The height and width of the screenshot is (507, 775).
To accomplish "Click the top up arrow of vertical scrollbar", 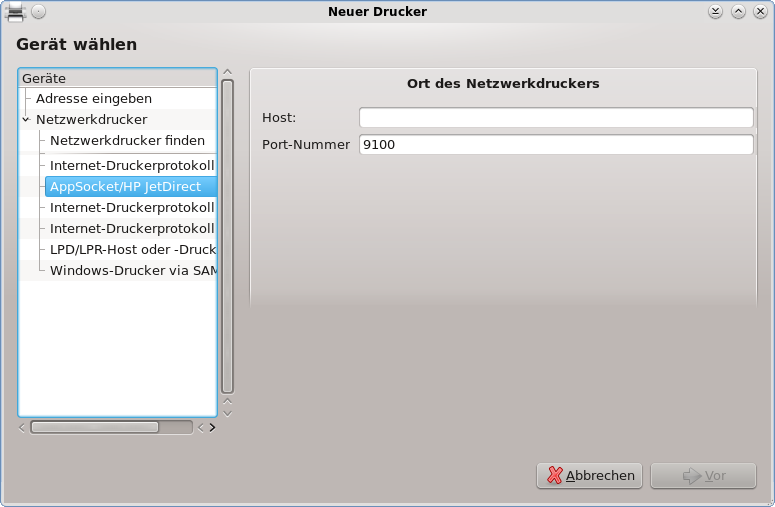I will [227, 72].
